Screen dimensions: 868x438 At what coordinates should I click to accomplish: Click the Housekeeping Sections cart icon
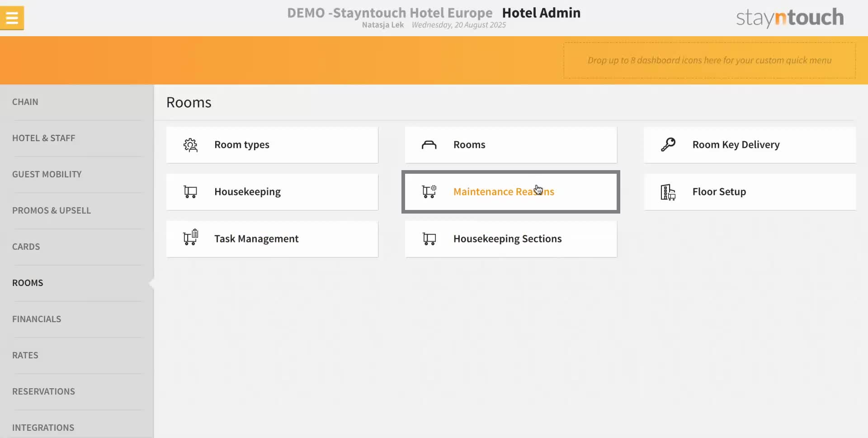point(429,239)
